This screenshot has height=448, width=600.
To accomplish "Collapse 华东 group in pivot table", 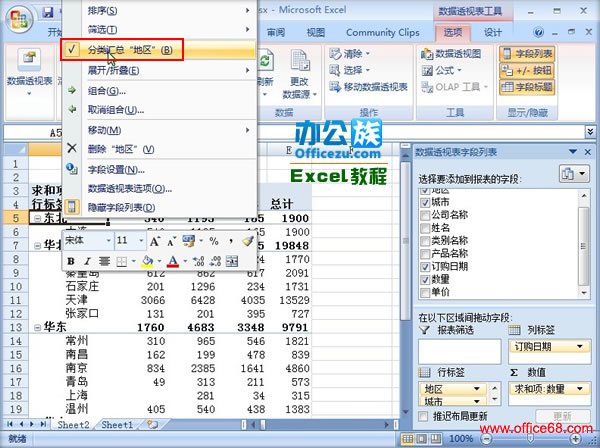I will click(x=38, y=328).
